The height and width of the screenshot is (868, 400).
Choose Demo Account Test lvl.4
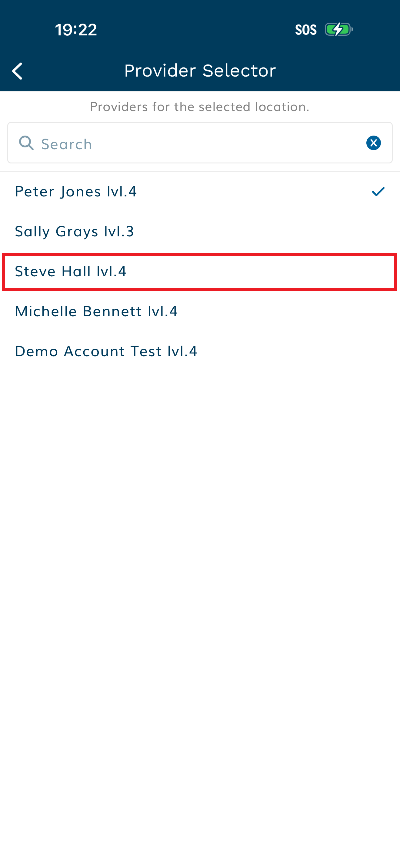tap(106, 351)
